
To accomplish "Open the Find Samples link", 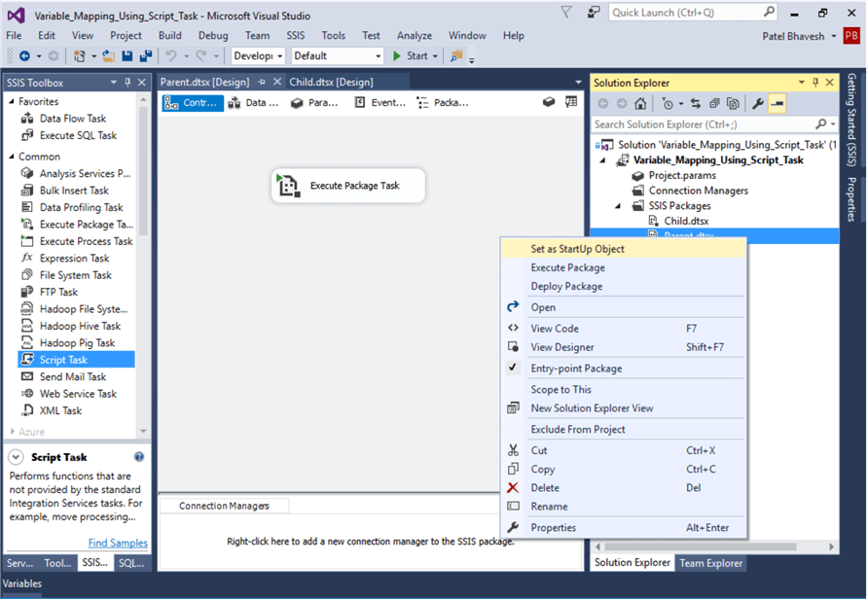I will click(118, 543).
